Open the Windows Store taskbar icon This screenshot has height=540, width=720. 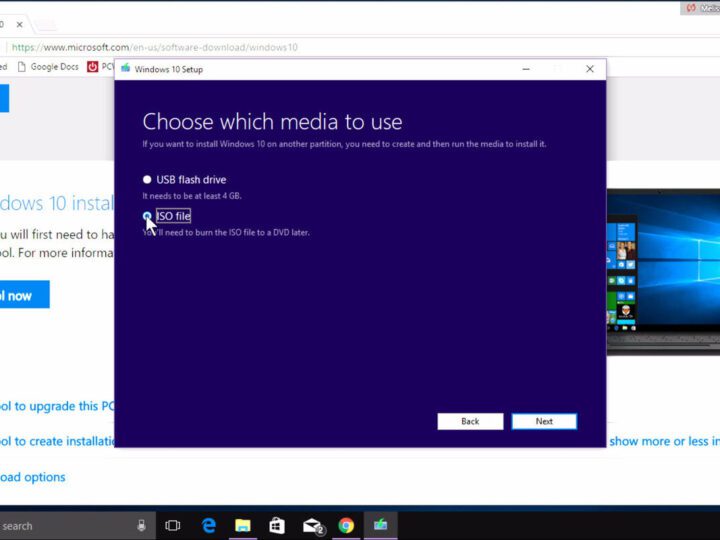point(277,525)
